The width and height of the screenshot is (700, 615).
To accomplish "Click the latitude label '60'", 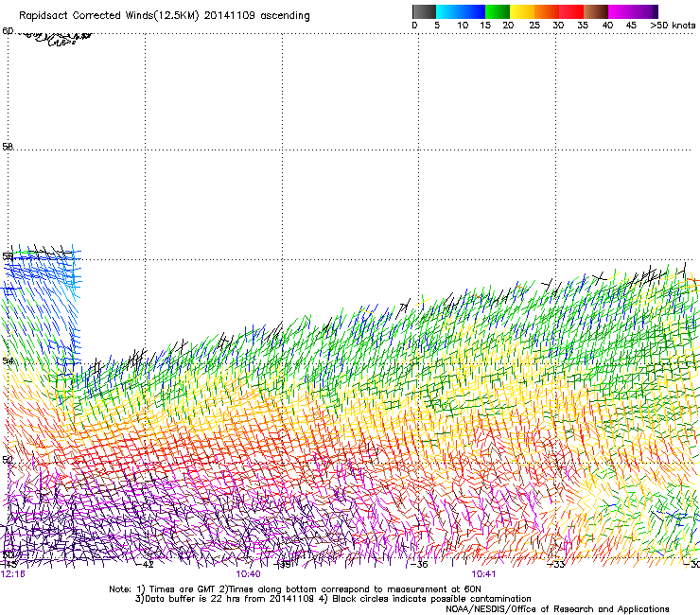I will click(x=8, y=31).
